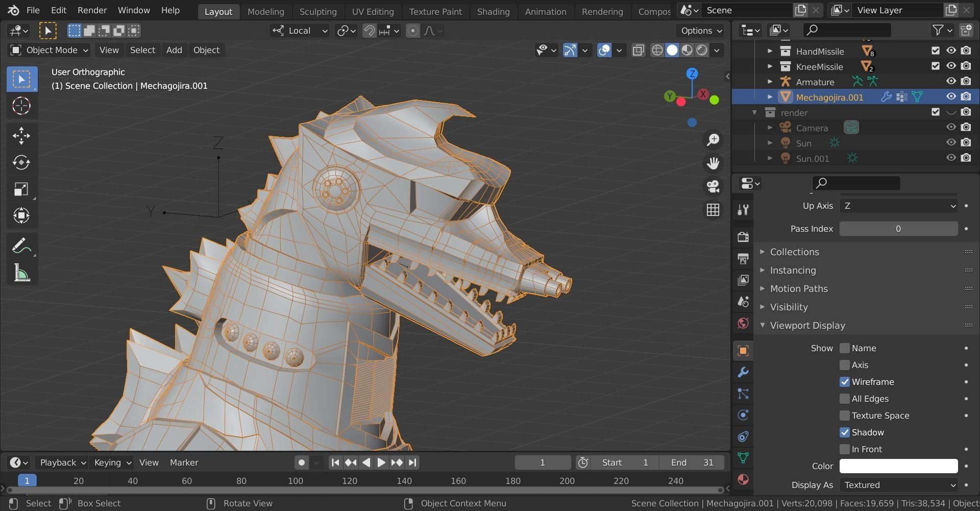
Task: Open the Playback popover
Action: [x=62, y=463]
